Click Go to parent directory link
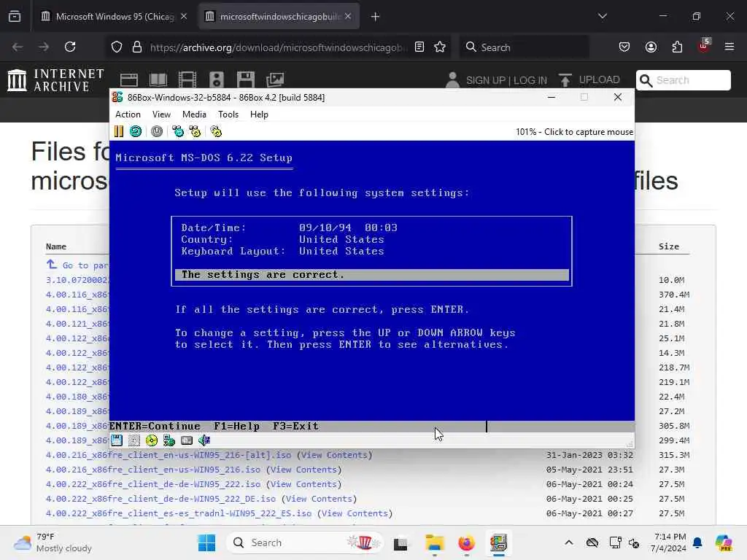The height and width of the screenshot is (560, 747). [x=77, y=265]
